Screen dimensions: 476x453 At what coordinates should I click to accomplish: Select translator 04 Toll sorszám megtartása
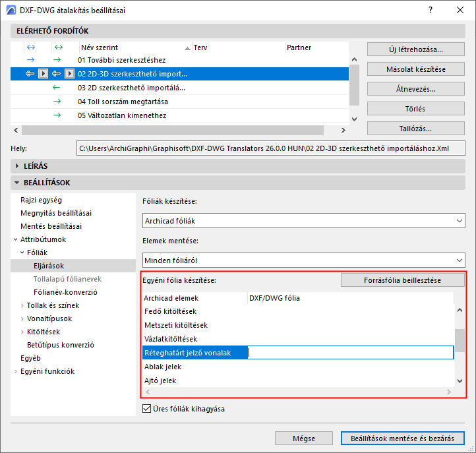pos(179,102)
